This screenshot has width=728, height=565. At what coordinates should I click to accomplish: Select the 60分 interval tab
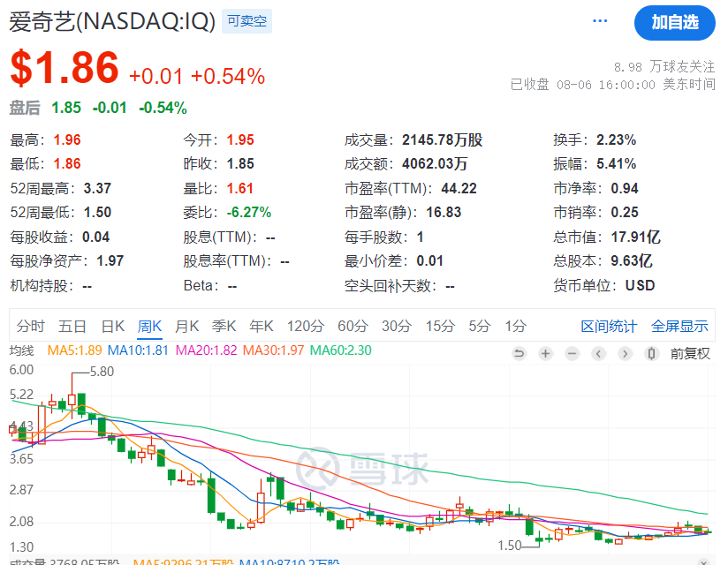[353, 326]
